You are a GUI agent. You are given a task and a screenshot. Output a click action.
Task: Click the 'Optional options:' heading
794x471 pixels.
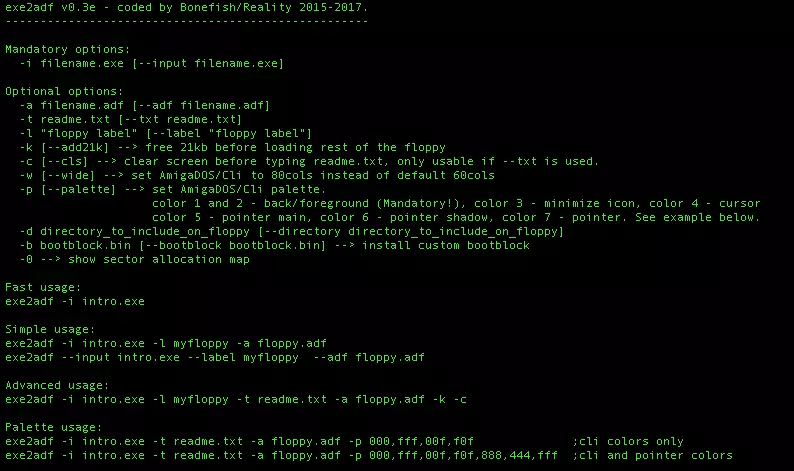pos(64,92)
